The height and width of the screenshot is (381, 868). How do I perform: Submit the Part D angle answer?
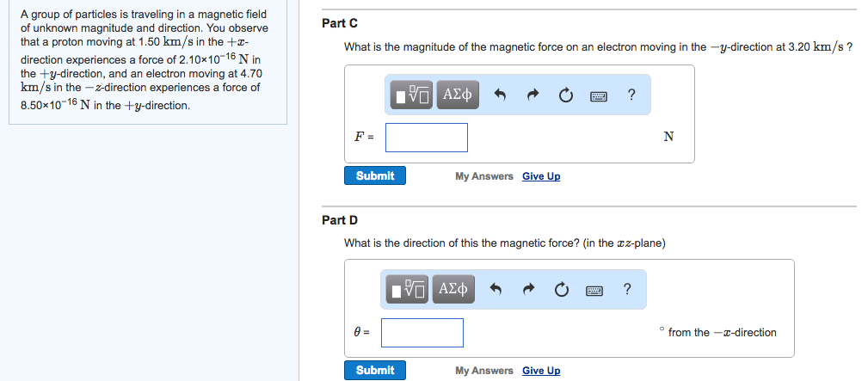click(375, 370)
